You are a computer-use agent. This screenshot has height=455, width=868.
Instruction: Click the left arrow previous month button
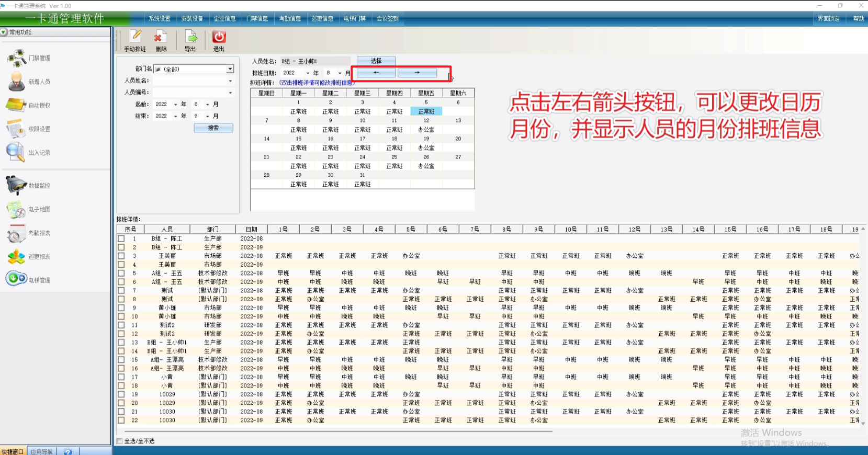tap(376, 73)
